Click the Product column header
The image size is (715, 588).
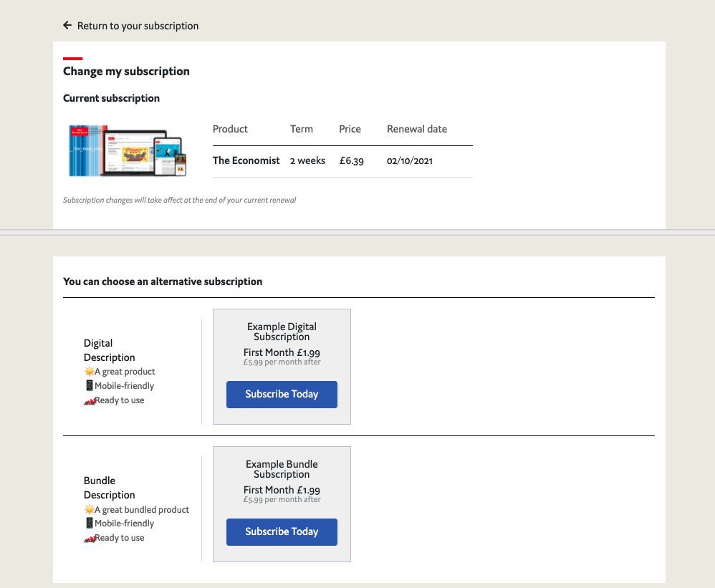[230, 129]
